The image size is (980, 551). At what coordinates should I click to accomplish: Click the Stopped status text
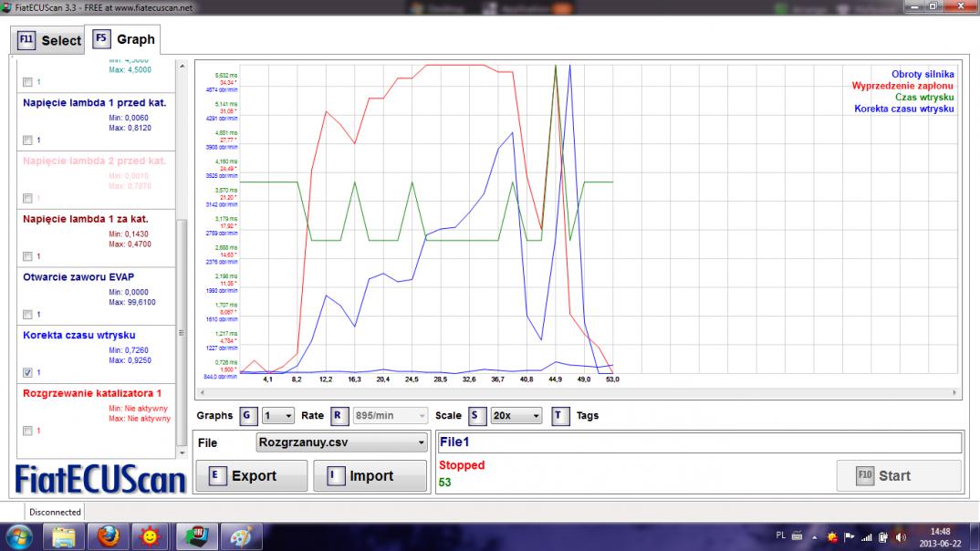pos(461,465)
